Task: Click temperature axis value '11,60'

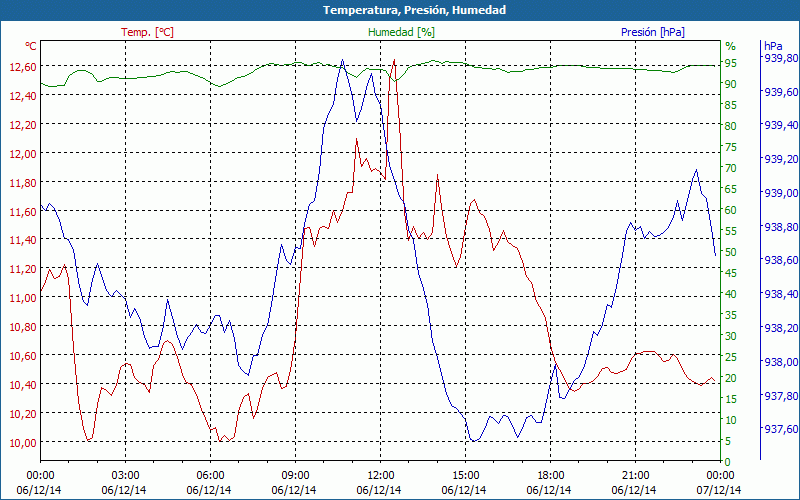Action: coord(23,211)
